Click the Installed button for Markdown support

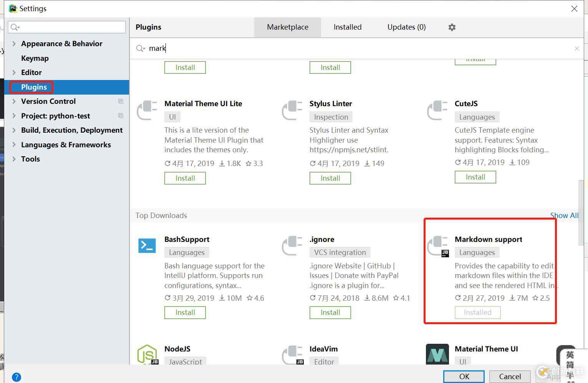pos(478,312)
